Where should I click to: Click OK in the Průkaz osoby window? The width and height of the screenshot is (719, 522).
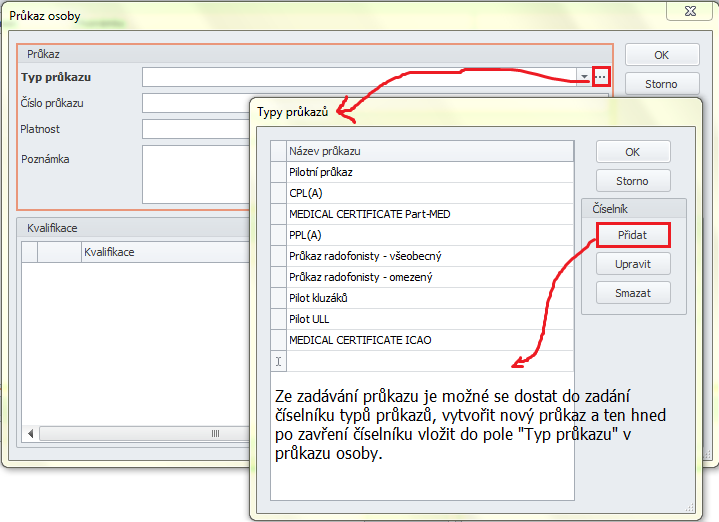661,55
